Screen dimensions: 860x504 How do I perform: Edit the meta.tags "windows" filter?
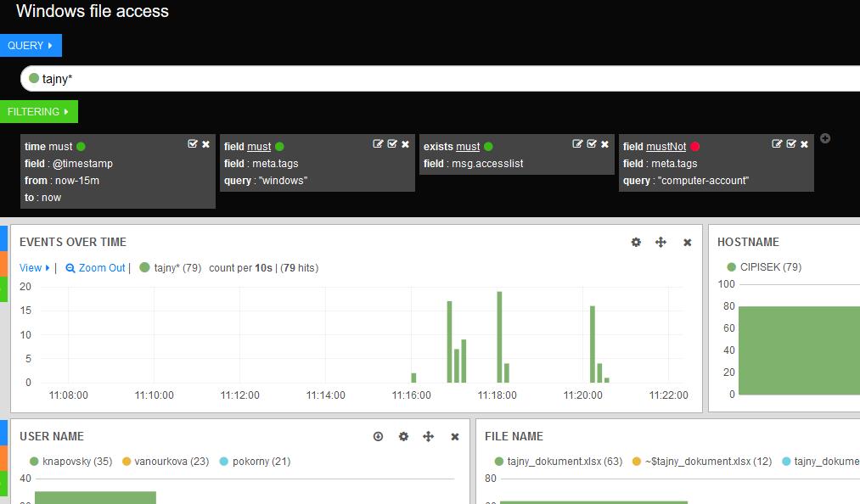[378, 144]
